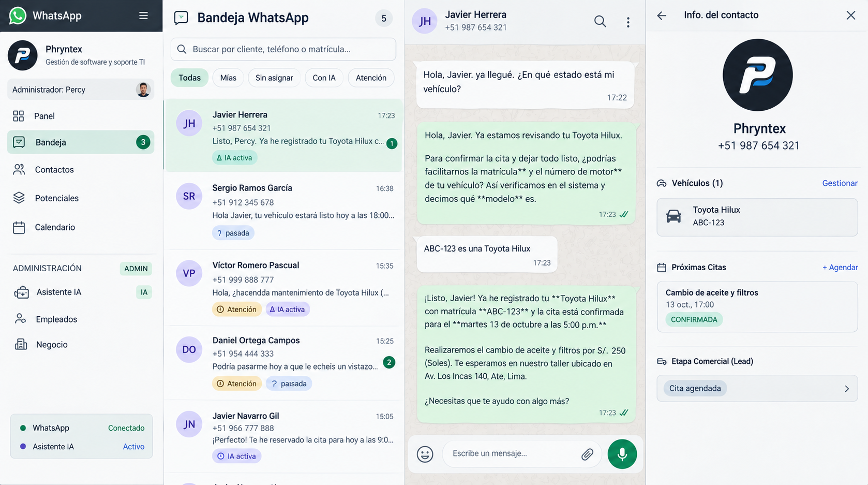Search within the chat conversation
Screen dimensions: 868x485
click(600, 21)
